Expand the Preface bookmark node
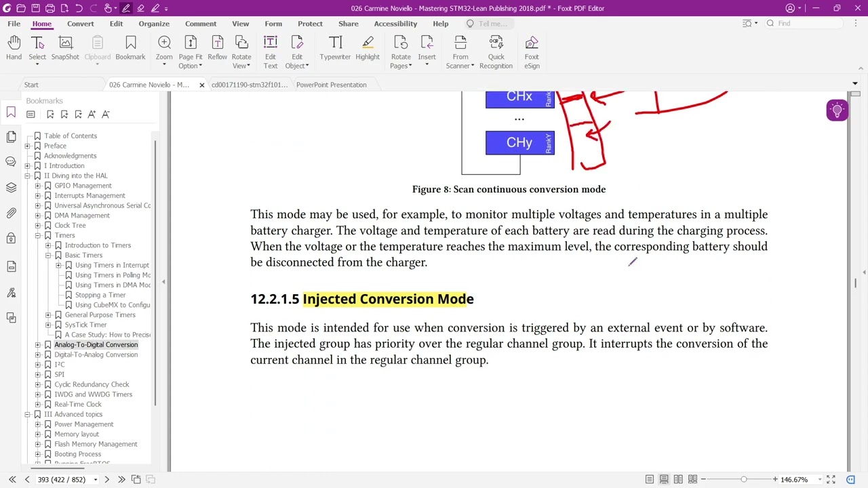Image resolution: width=868 pixels, height=488 pixels. [x=28, y=146]
